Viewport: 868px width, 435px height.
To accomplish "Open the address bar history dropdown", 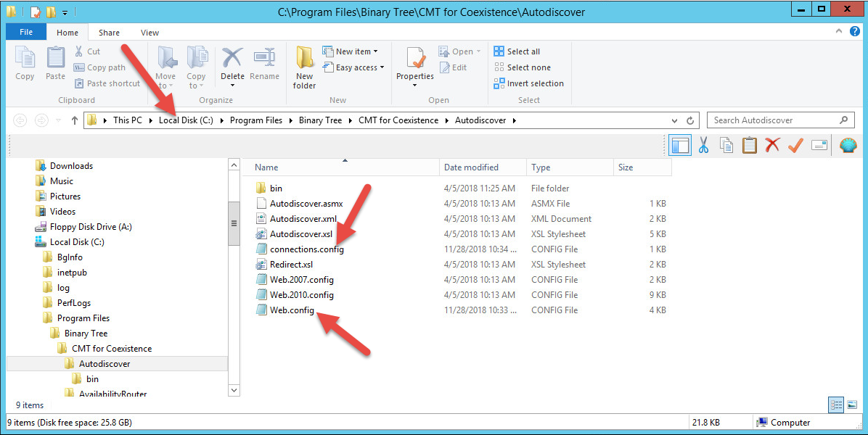I will pos(674,120).
